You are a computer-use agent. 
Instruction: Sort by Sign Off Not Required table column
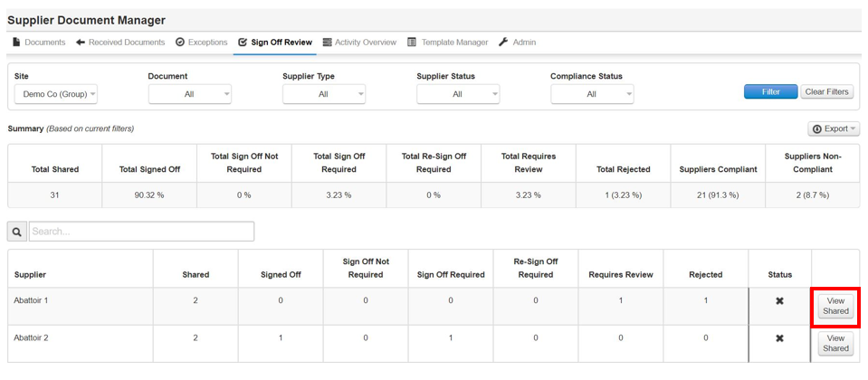366,269
